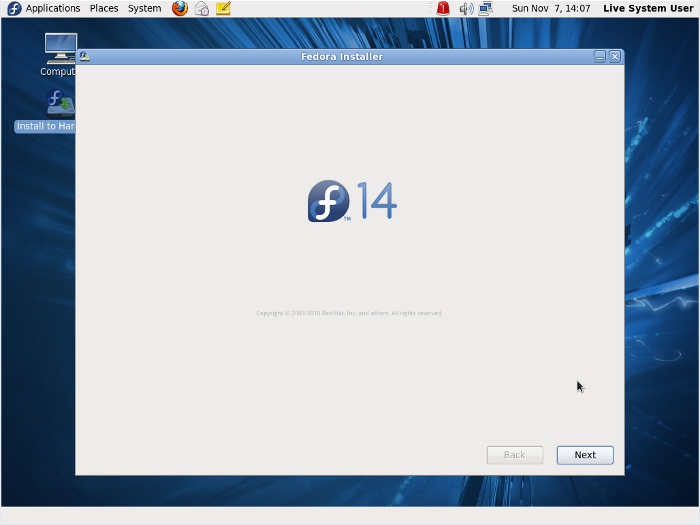Open the installer window menu icon in the title bar
The width and height of the screenshot is (700, 525).
tap(85, 57)
